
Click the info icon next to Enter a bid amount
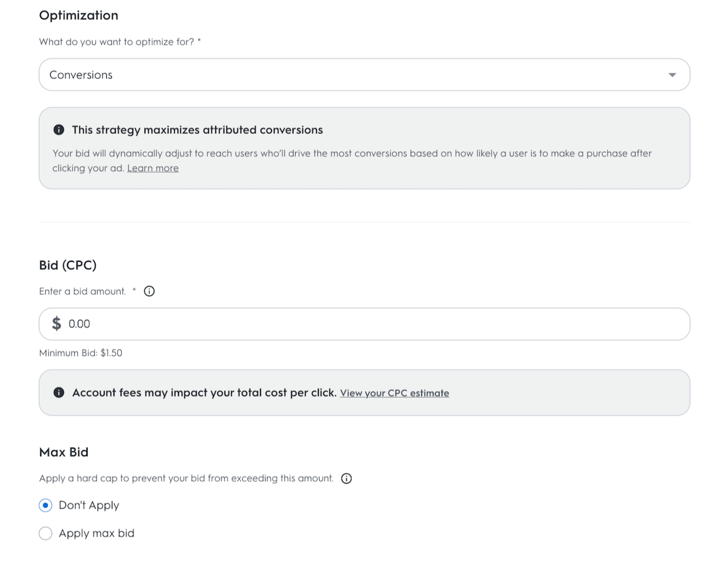(149, 292)
